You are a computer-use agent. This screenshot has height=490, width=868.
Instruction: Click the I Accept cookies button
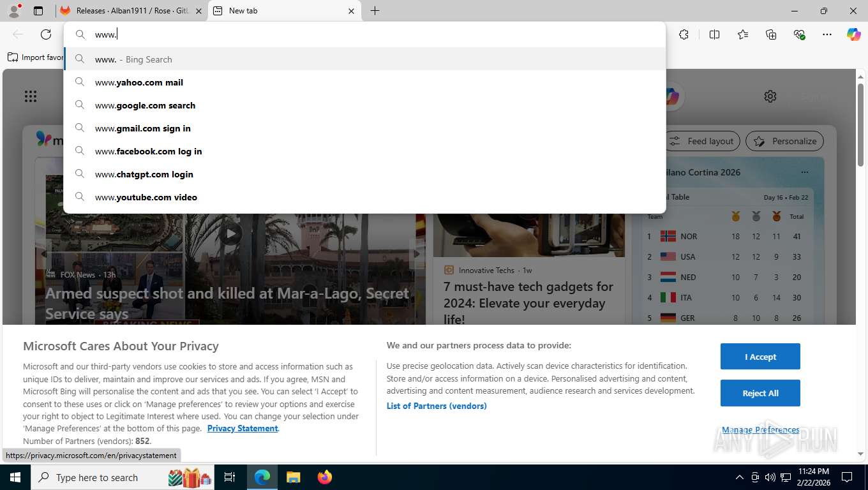(x=760, y=357)
